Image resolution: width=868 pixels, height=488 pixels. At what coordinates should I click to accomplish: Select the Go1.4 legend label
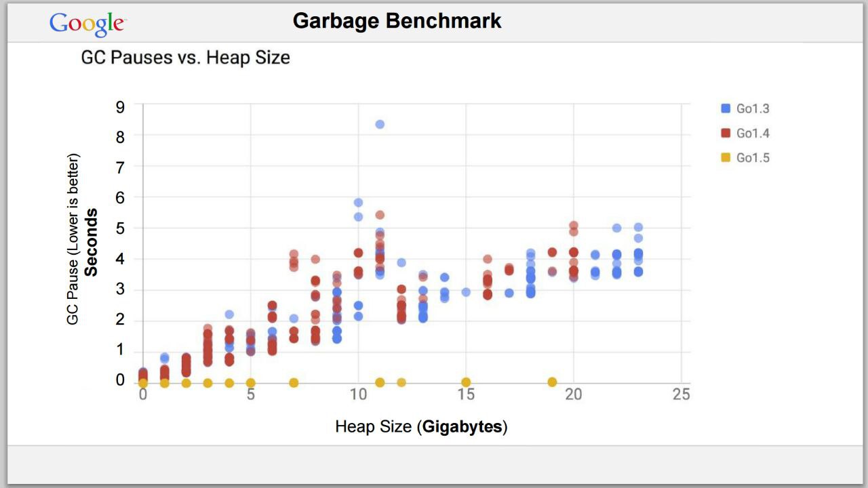(753, 133)
